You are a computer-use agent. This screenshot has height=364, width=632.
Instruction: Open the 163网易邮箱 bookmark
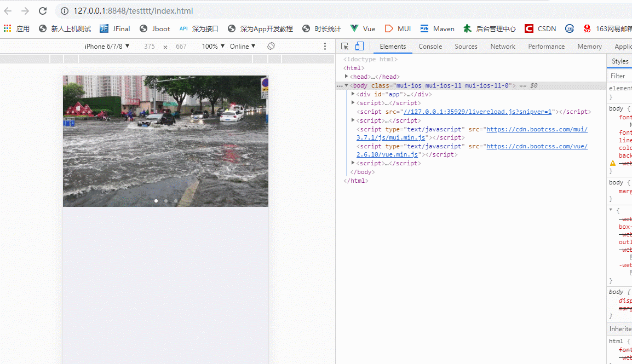pyautogui.click(x=607, y=28)
